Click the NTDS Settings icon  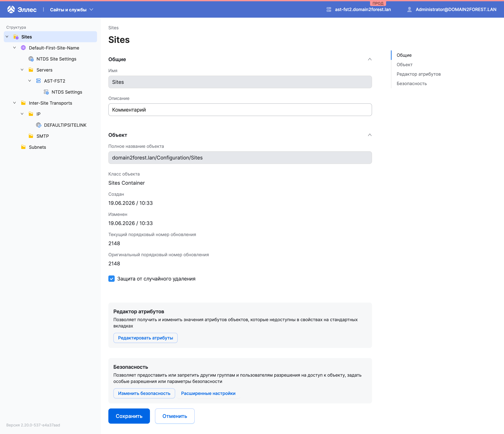(46, 92)
